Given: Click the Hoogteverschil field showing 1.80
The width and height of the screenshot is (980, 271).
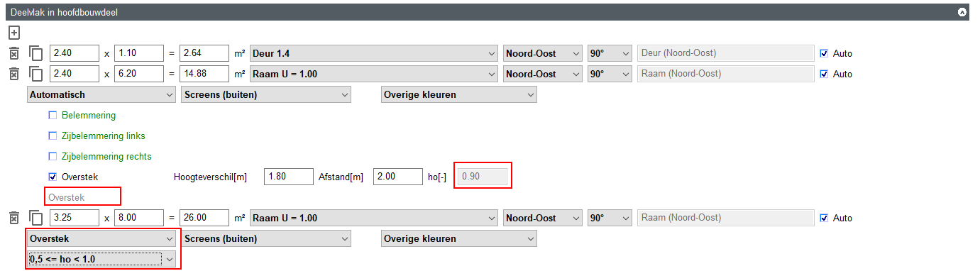Looking at the screenshot, I should (x=289, y=177).
